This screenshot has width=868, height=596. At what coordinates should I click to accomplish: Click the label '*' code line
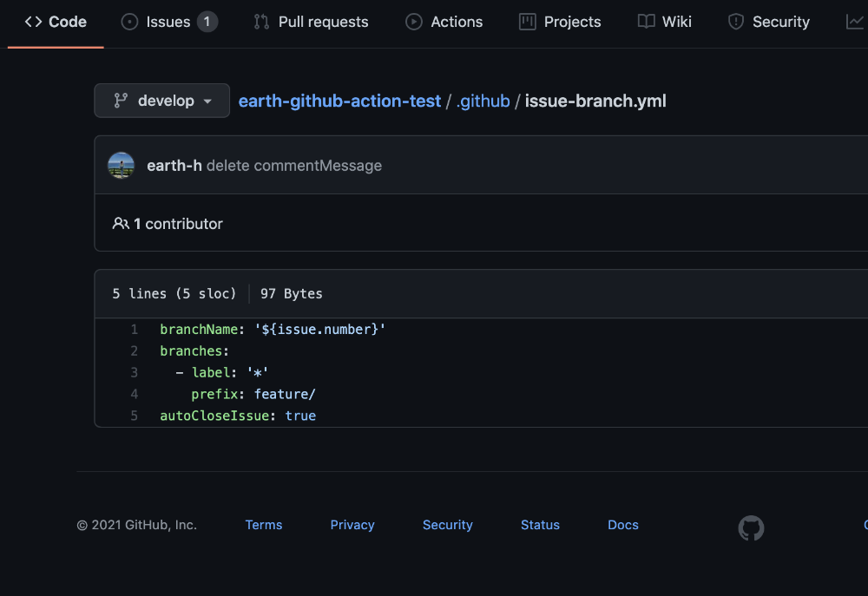pyautogui.click(x=222, y=372)
